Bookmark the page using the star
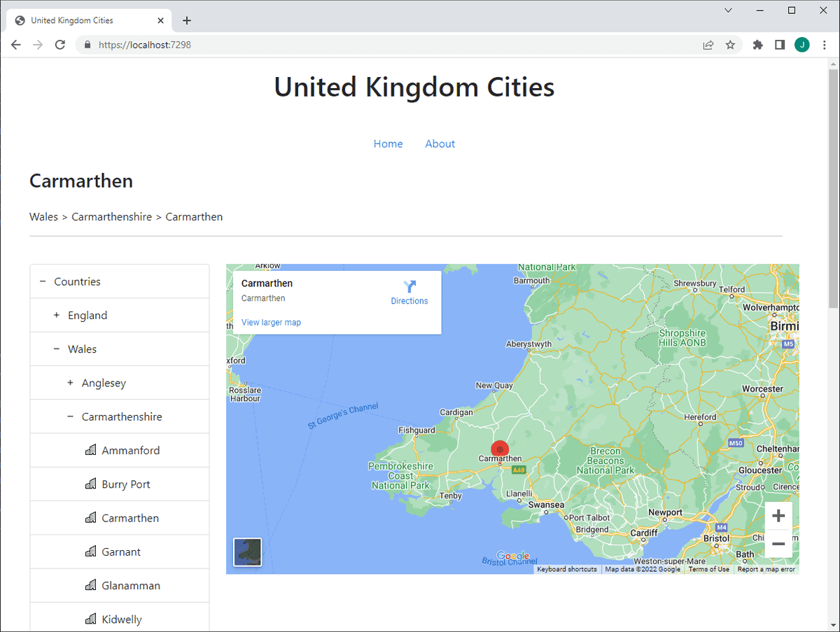 [x=730, y=44]
